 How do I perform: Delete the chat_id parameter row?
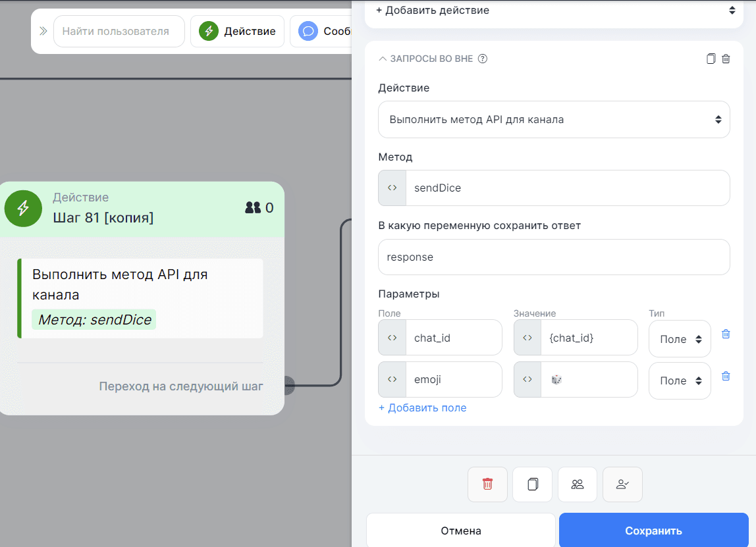[726, 334]
